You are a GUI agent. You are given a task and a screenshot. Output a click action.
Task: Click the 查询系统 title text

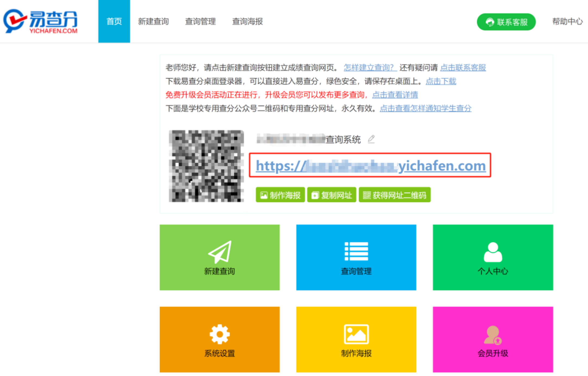343,139
